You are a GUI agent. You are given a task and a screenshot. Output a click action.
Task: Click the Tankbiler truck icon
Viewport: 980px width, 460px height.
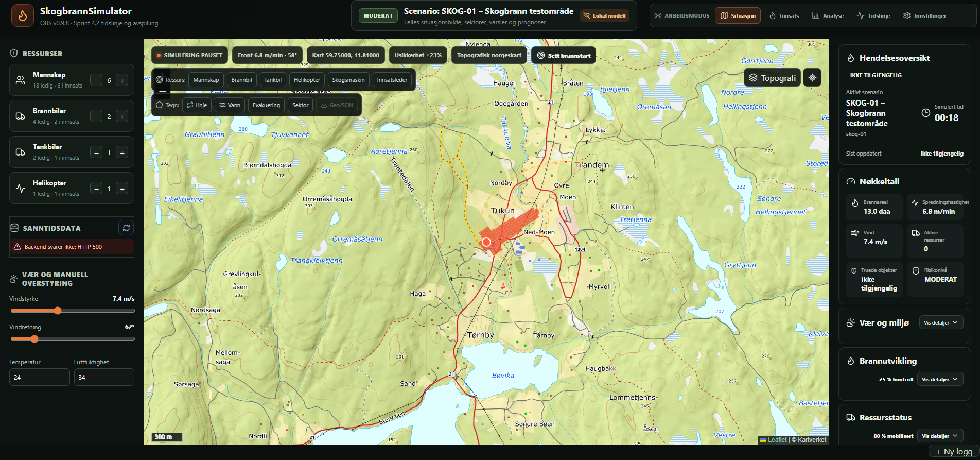21,152
